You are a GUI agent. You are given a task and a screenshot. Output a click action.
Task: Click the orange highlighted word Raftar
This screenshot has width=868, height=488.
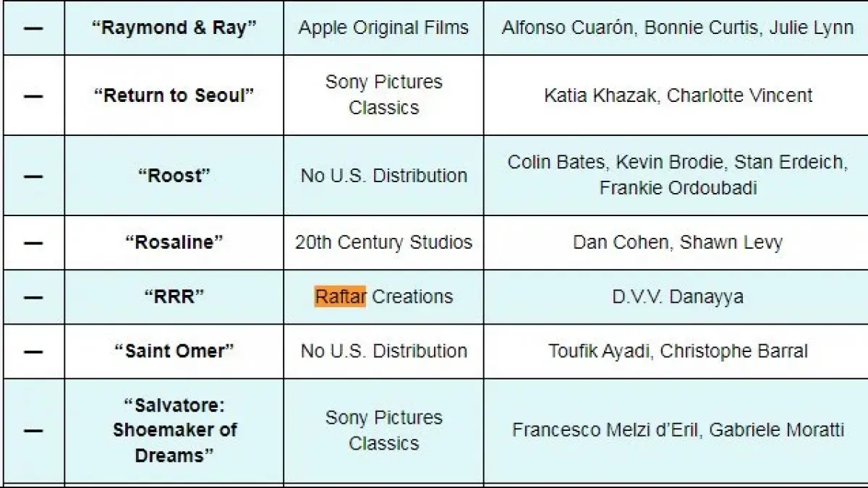point(340,296)
